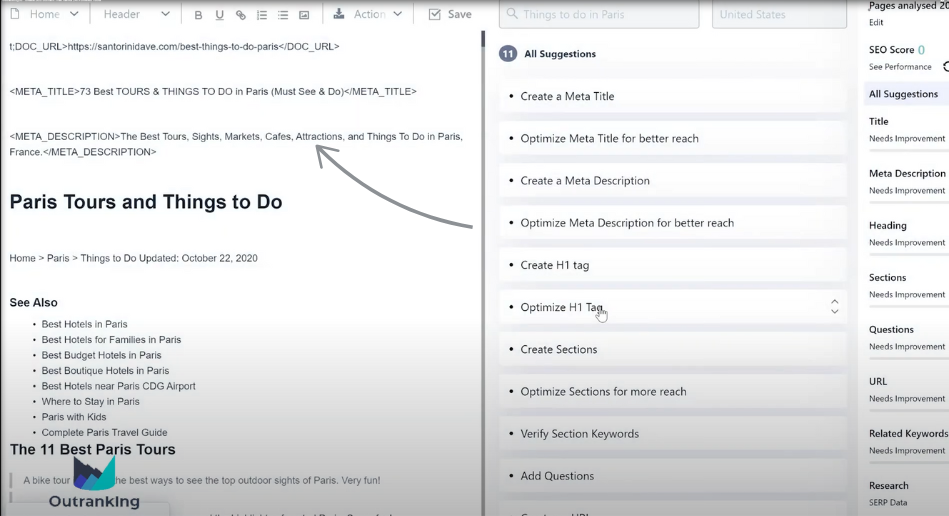
Task: Click Where to Stay in Paris
Action: (90, 402)
